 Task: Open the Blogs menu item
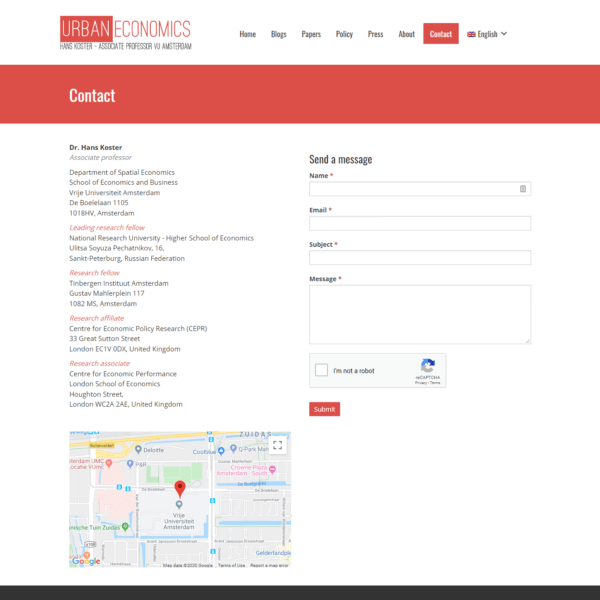pyautogui.click(x=278, y=34)
